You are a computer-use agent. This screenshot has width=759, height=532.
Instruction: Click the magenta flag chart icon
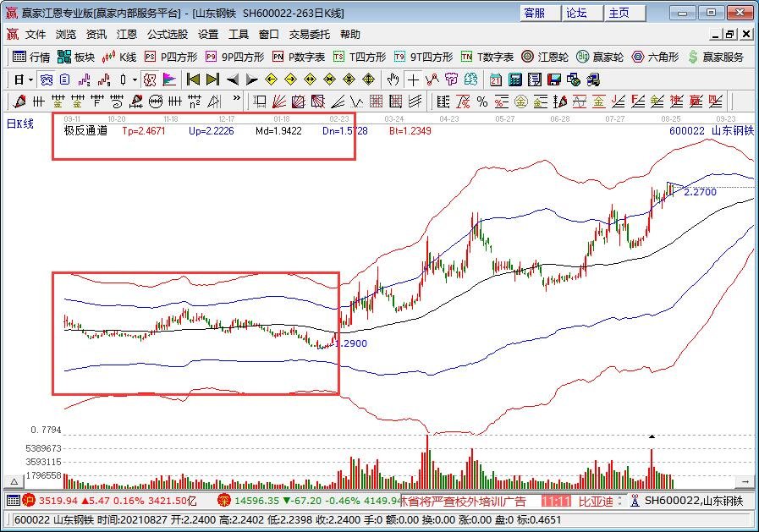click(169, 80)
